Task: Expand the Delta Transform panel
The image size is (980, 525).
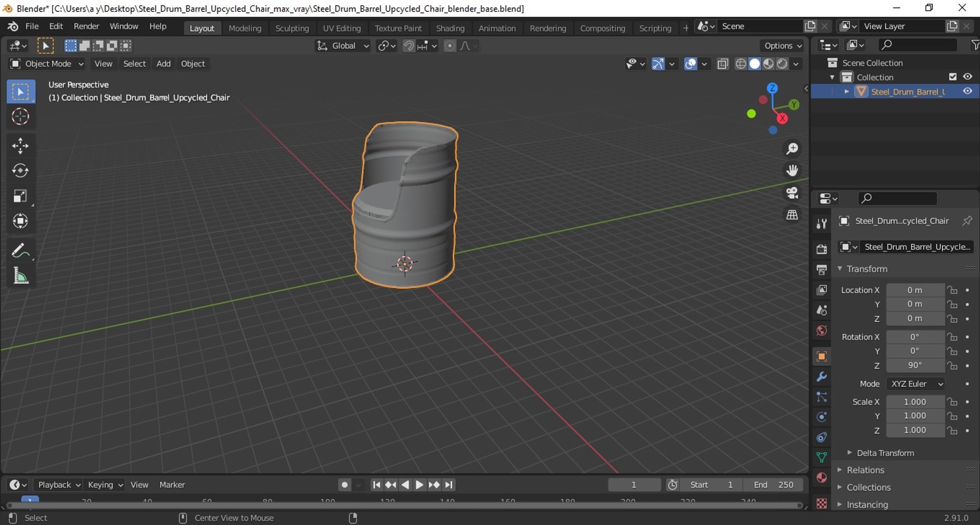Action: coord(885,453)
